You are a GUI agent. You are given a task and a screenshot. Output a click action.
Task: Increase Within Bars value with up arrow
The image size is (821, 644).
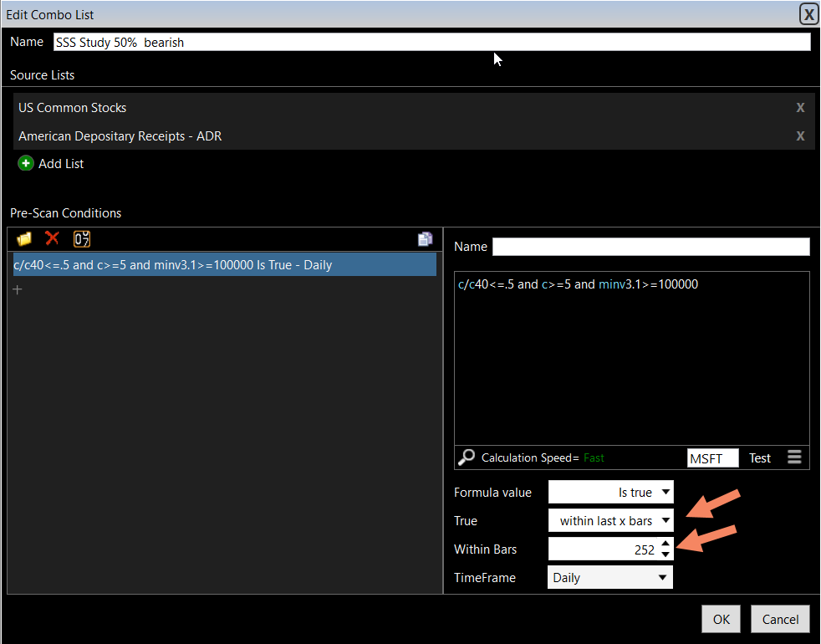pos(665,544)
